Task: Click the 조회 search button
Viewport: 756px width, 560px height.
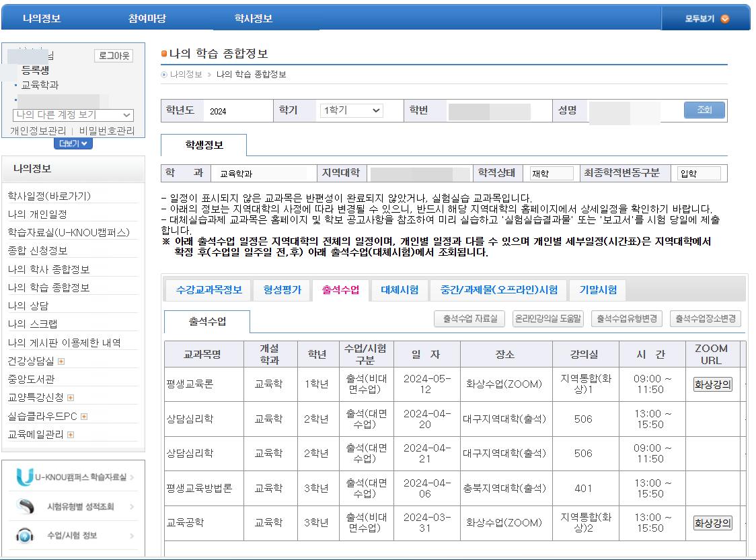Action: (x=704, y=110)
